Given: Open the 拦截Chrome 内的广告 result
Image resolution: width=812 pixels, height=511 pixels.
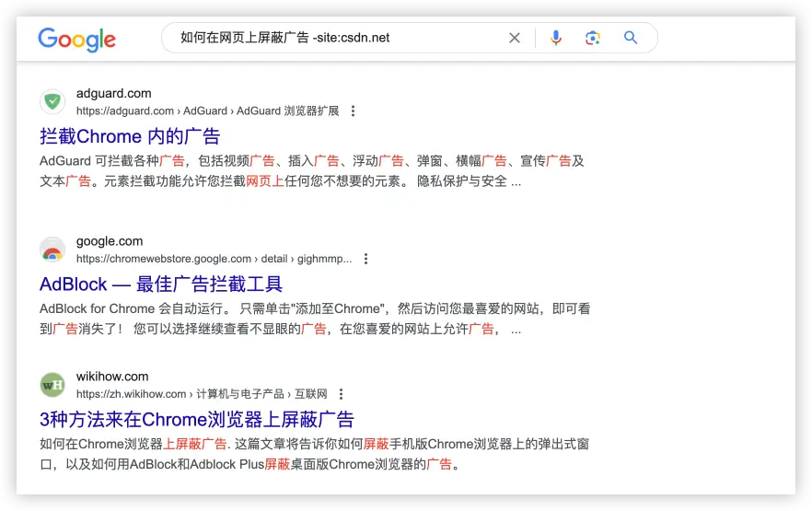Looking at the screenshot, I should point(130,136).
